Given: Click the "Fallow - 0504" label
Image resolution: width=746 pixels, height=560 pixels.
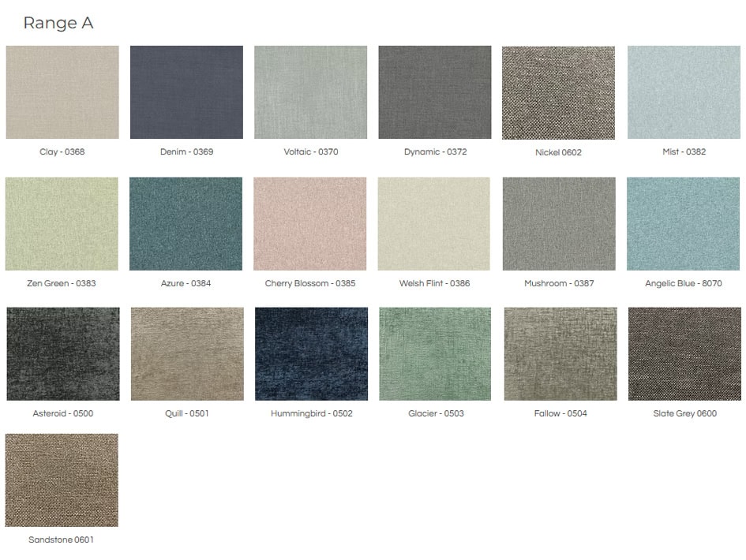Looking at the screenshot, I should [x=560, y=413].
